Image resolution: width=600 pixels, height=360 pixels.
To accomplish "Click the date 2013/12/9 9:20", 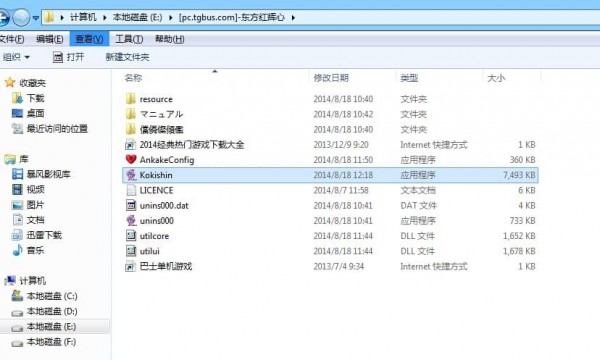I will 341,145.
